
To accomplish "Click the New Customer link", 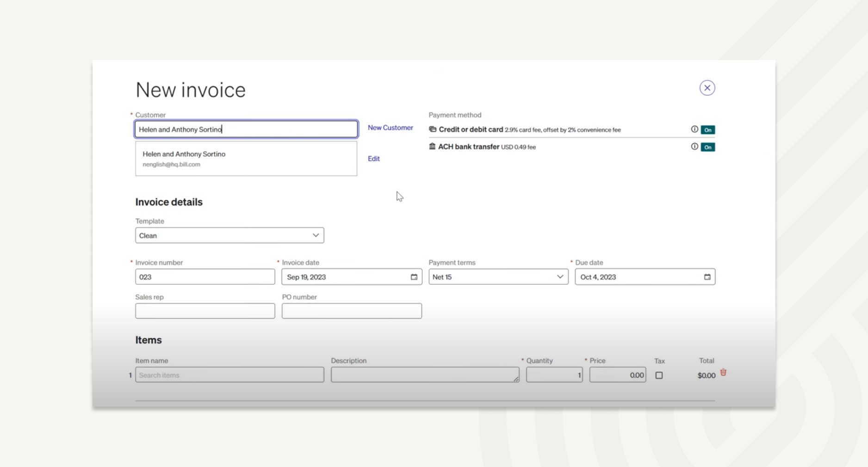I will point(390,128).
